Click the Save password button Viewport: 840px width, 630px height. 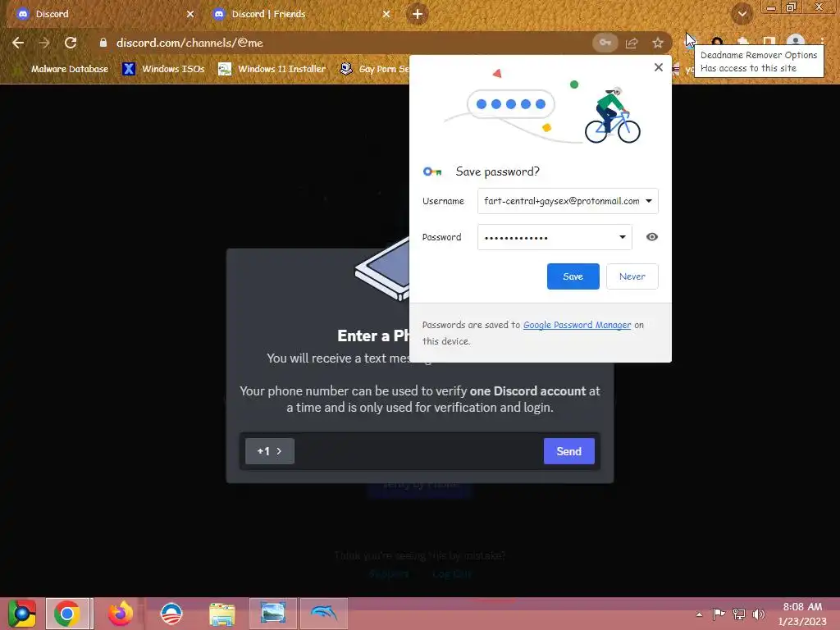tap(573, 276)
